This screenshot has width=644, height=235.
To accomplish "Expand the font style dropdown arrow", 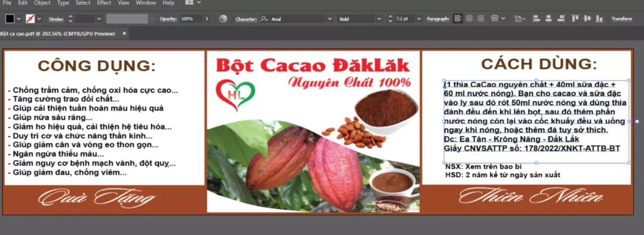I will click(x=379, y=19).
